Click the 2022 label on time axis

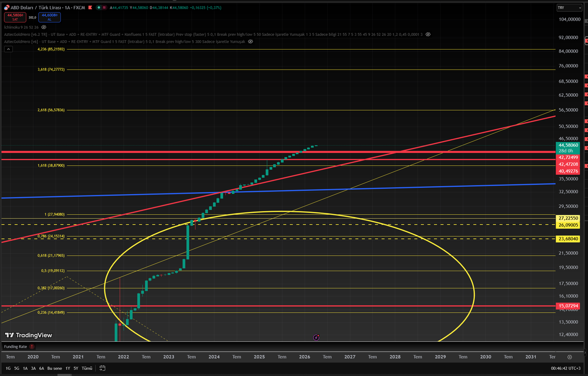(x=123, y=357)
